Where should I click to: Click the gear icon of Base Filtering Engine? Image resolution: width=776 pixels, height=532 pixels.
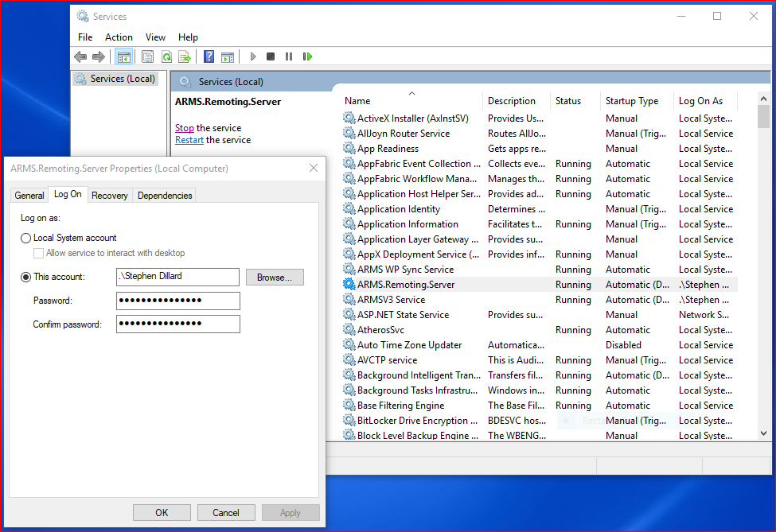click(349, 405)
